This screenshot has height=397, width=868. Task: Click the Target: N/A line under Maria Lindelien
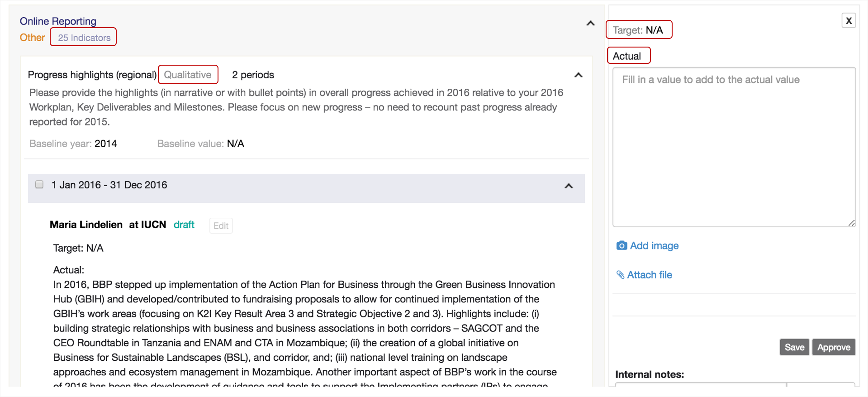click(78, 248)
